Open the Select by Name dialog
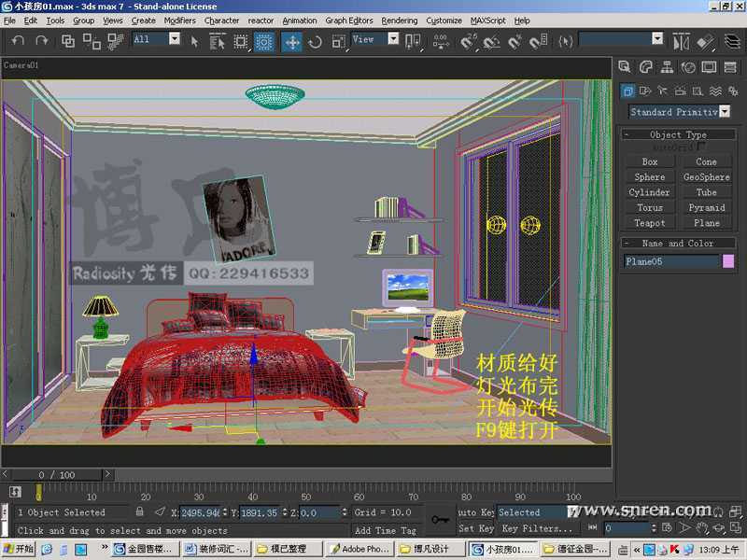This screenshot has width=747, height=560. coord(218,41)
